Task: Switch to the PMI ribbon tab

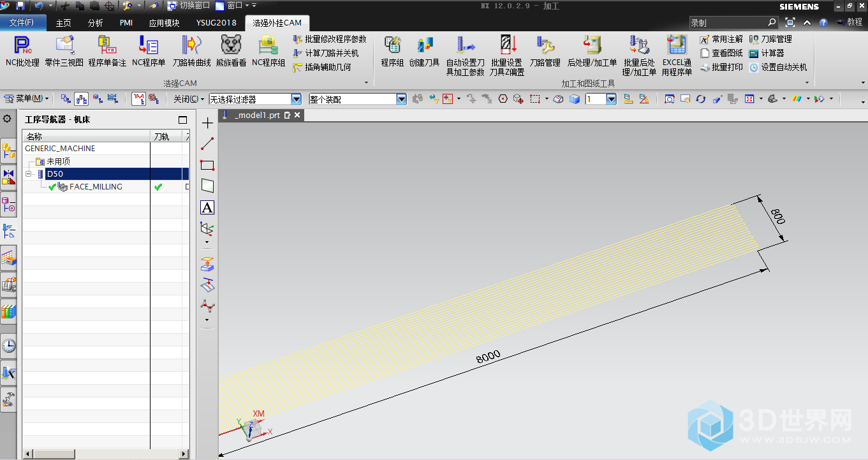Action: 126,23
